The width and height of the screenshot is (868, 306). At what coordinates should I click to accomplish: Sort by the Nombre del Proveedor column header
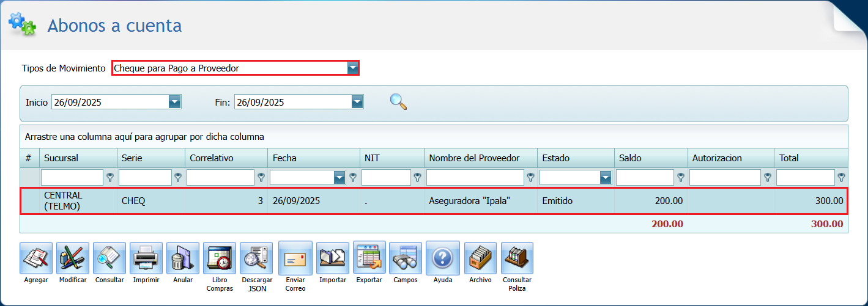tap(474, 158)
